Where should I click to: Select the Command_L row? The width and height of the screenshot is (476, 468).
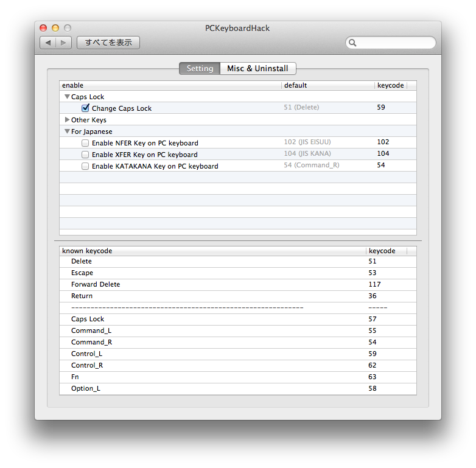click(x=238, y=330)
